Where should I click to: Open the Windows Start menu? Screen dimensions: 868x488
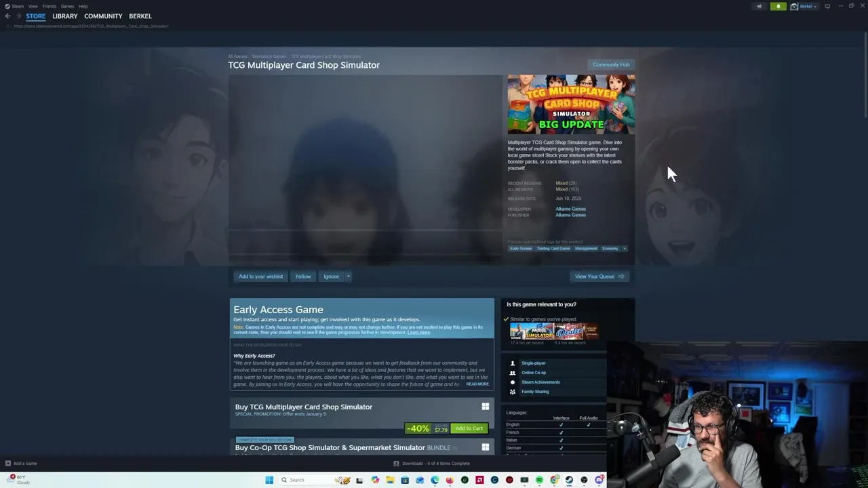click(x=269, y=480)
